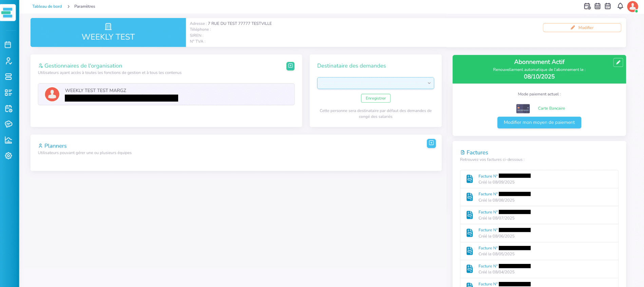Screen dimensions: 644x287
Task: Click the address text 7 RUE DU TEST
Action: click(240, 23)
